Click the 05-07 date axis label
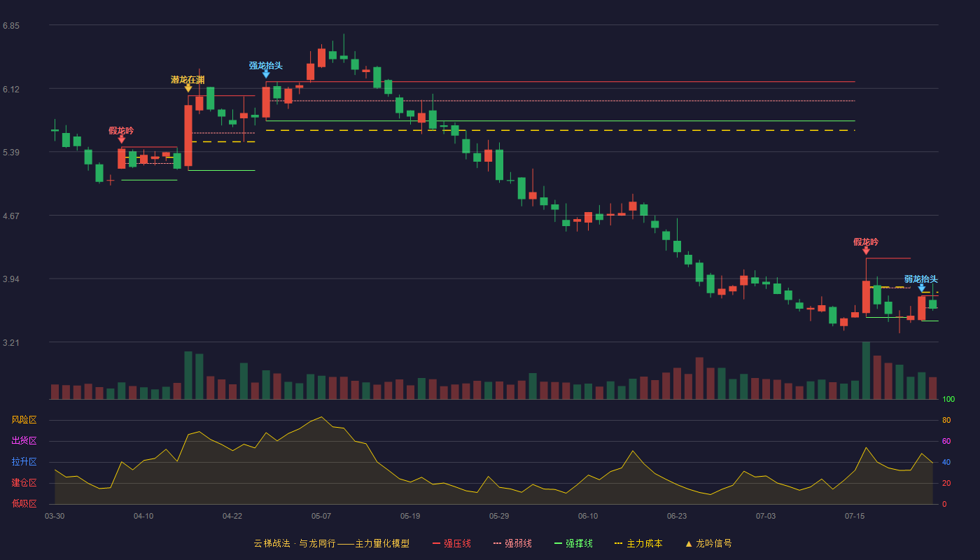980x560 pixels. (x=321, y=516)
